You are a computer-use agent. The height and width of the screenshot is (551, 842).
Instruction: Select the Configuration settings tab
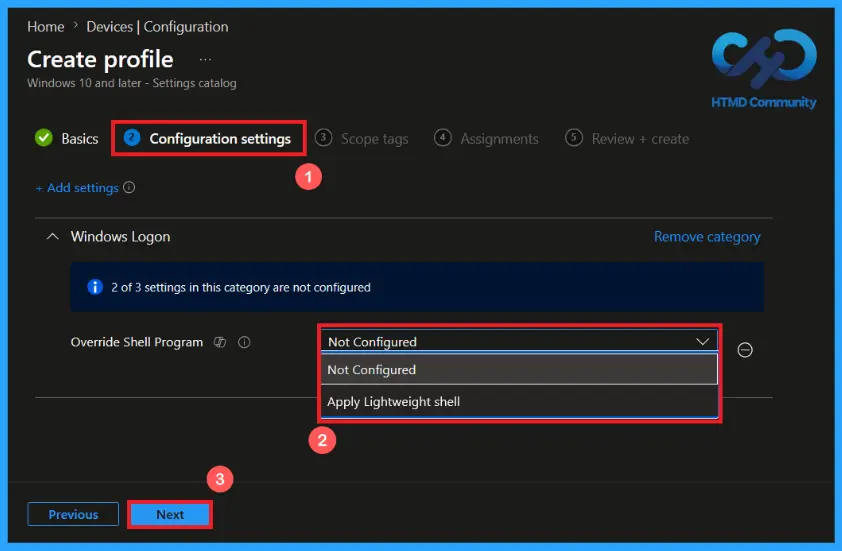[208, 139]
